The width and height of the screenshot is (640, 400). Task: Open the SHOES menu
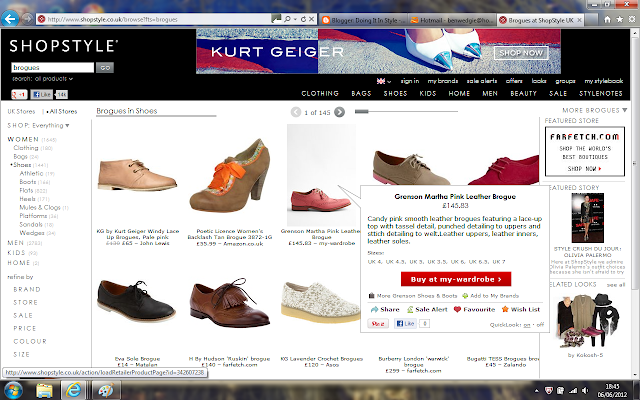point(395,93)
